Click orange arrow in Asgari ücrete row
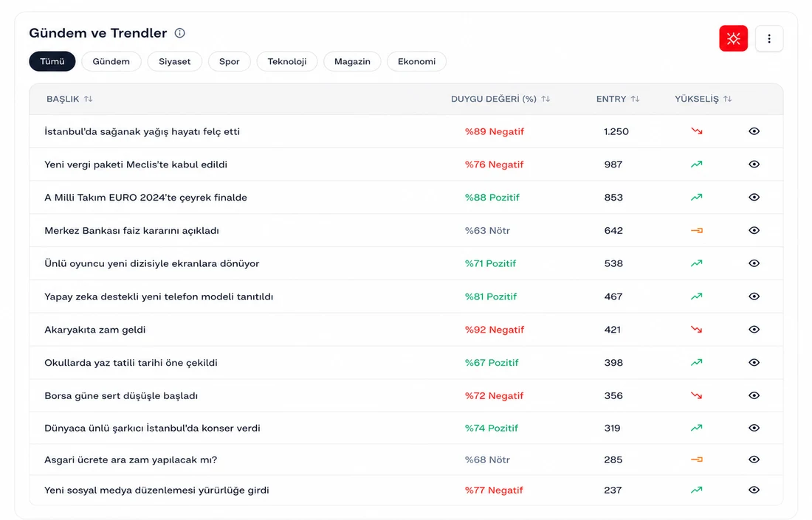812x520 pixels. click(x=697, y=459)
